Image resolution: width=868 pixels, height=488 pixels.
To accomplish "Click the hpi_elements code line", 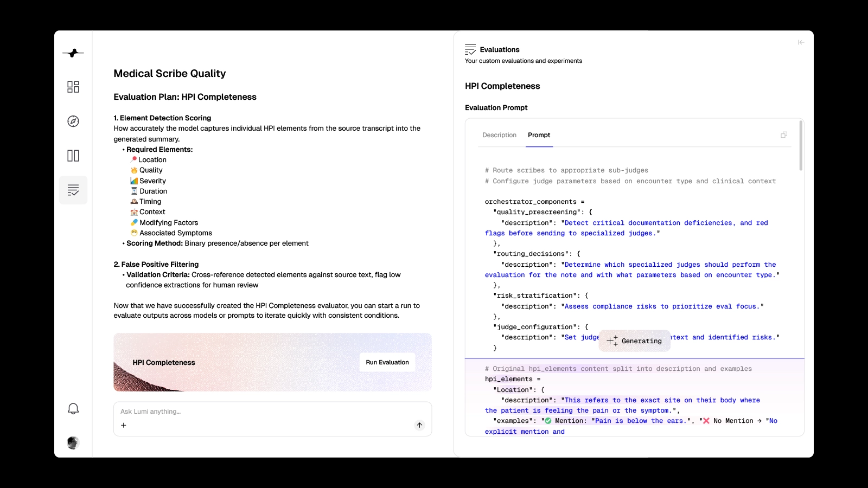I will click(512, 379).
